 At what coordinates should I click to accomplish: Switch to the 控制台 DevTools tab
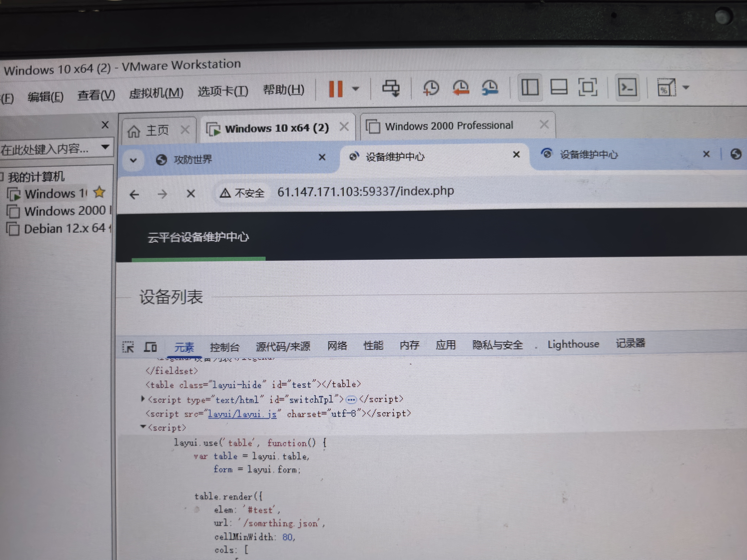pyautogui.click(x=225, y=347)
